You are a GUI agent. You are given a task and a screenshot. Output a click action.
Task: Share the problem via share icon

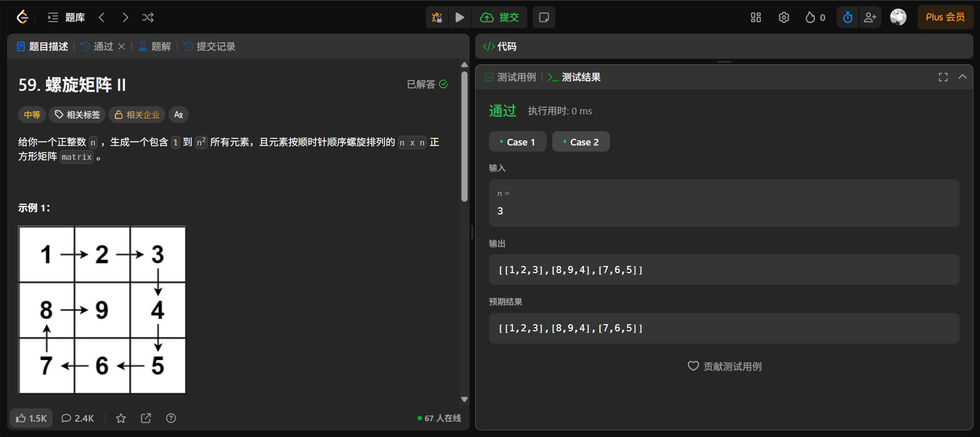click(x=146, y=418)
